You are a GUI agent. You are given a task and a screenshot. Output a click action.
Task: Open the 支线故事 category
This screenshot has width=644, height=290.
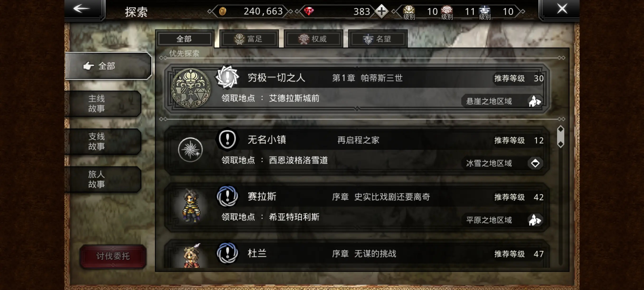point(103,141)
